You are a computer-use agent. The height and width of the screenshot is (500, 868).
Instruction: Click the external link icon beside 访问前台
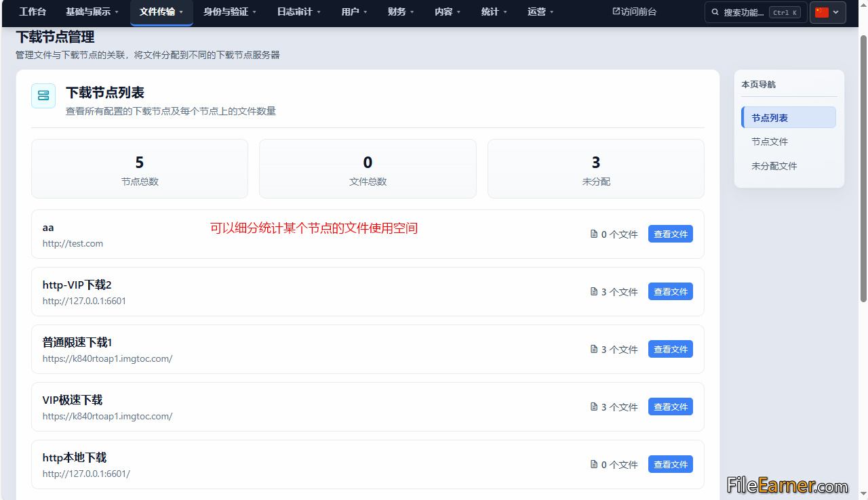(x=616, y=12)
